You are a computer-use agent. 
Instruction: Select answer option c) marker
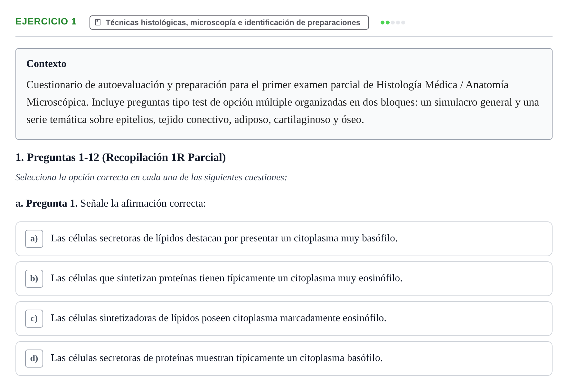(x=34, y=319)
